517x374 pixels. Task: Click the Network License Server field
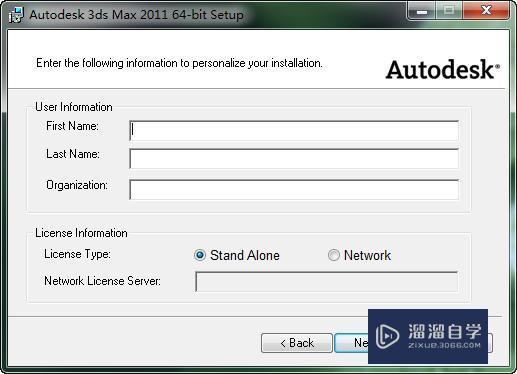coord(326,282)
